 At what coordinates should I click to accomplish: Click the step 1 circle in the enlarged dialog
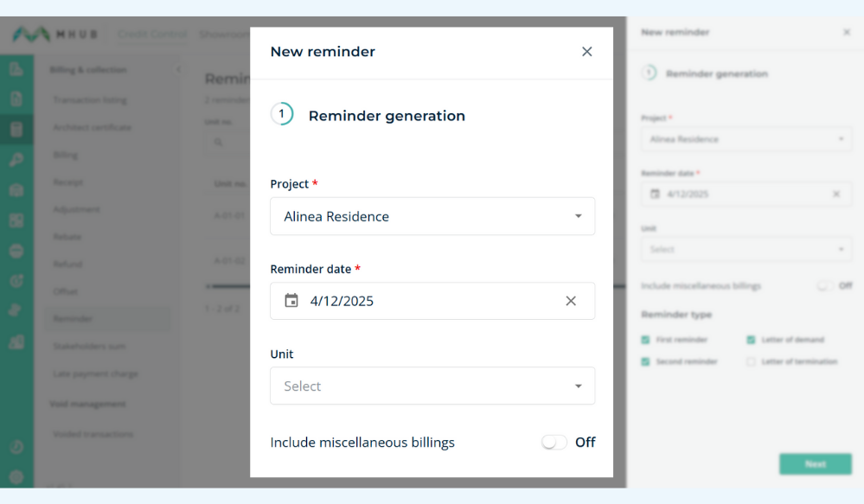point(282,115)
